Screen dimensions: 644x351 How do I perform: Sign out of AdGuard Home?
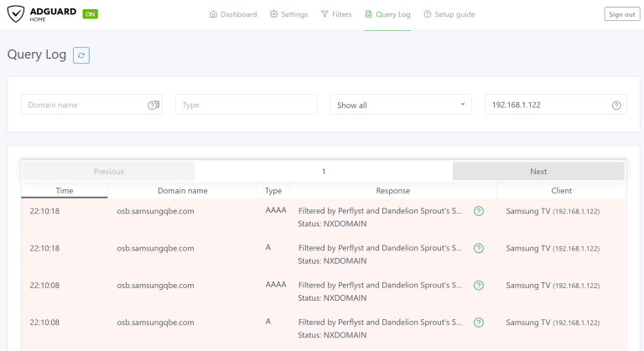coord(622,14)
